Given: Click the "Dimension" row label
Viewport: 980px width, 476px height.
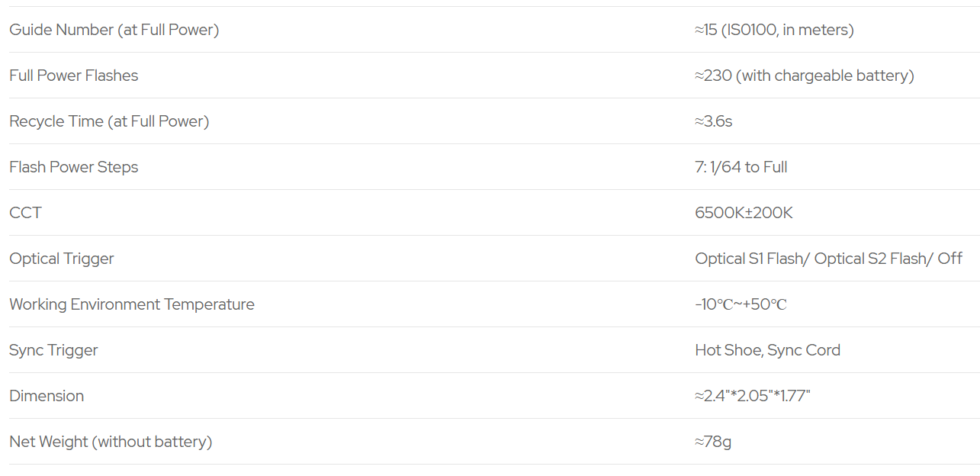Looking at the screenshot, I should (47, 396).
